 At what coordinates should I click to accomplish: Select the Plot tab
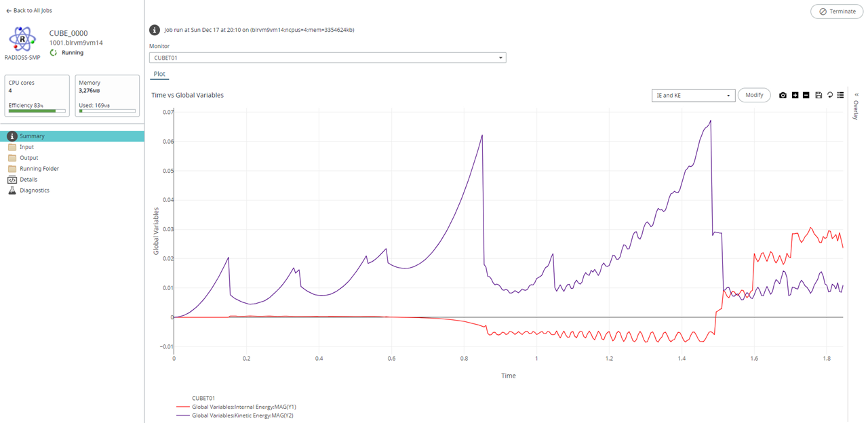pyautogui.click(x=159, y=74)
